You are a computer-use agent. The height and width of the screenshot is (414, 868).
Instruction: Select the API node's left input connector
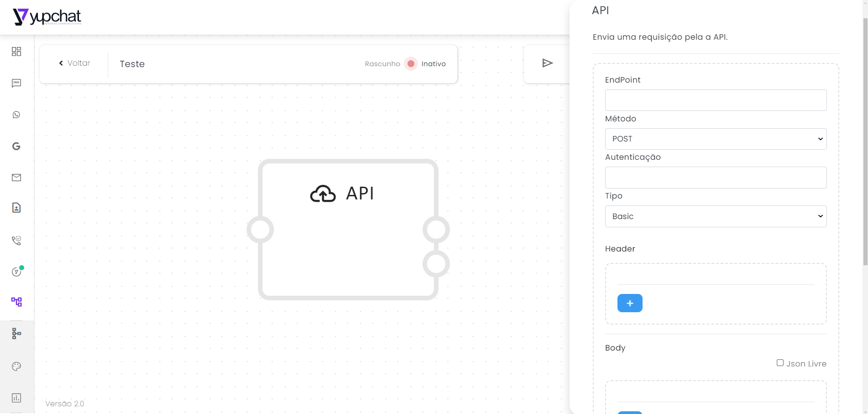tap(260, 229)
